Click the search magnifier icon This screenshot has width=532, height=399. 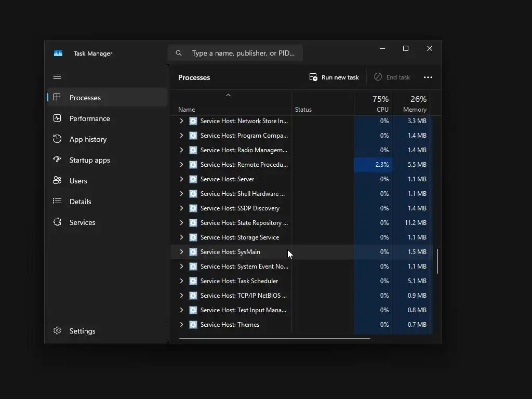click(179, 53)
